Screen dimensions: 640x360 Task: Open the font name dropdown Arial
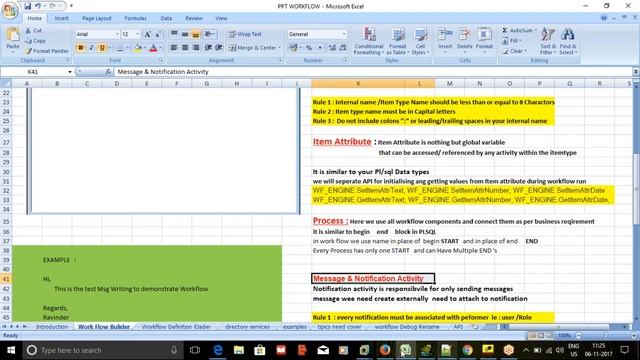[x=117, y=34]
